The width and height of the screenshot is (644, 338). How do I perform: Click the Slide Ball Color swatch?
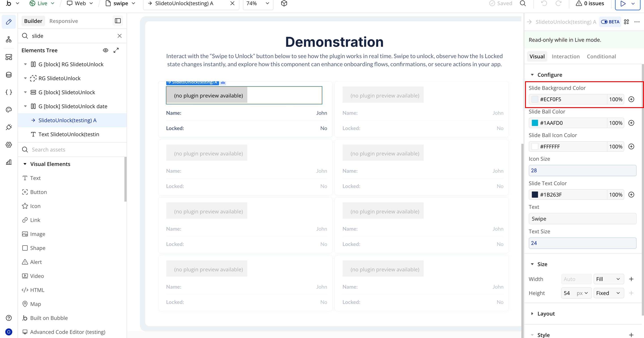[535, 123]
